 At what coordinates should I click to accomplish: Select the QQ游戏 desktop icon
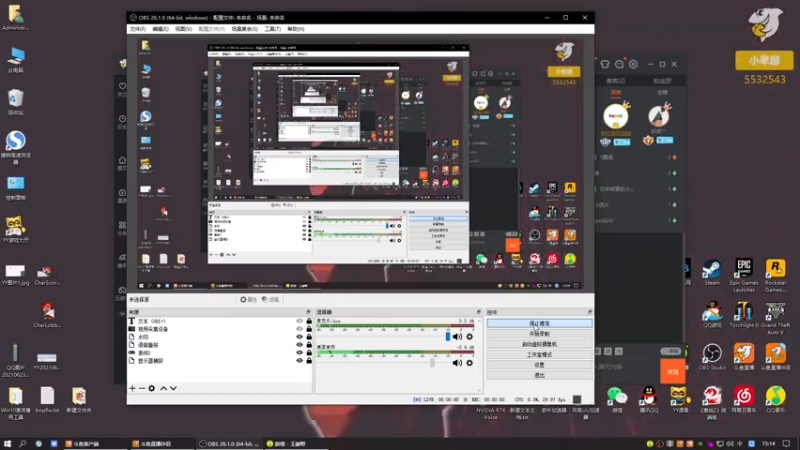[x=712, y=315]
